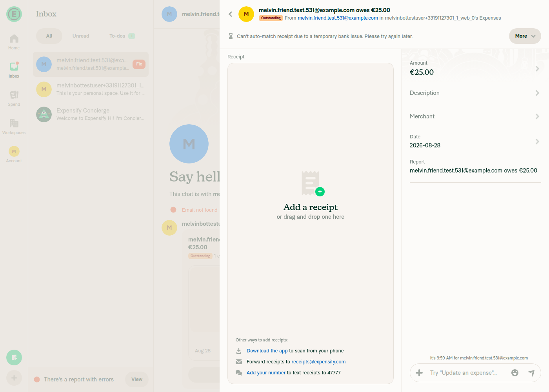Image resolution: width=549 pixels, height=392 pixels.
Task: Click the hourglass icon beside the auto-match message
Action: 231,36
